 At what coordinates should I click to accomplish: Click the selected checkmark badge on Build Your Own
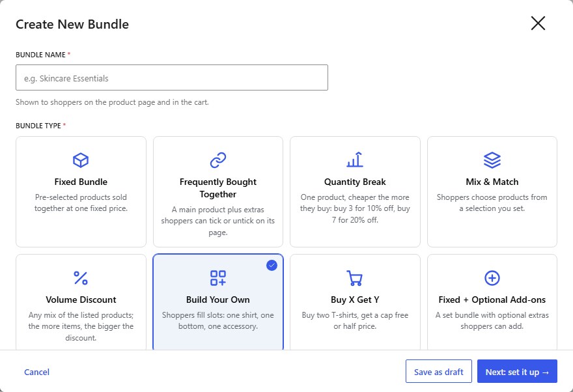tap(272, 265)
